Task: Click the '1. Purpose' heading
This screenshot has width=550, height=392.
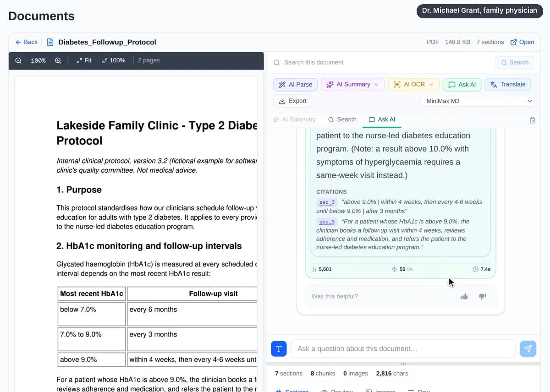Action: pyautogui.click(x=79, y=190)
